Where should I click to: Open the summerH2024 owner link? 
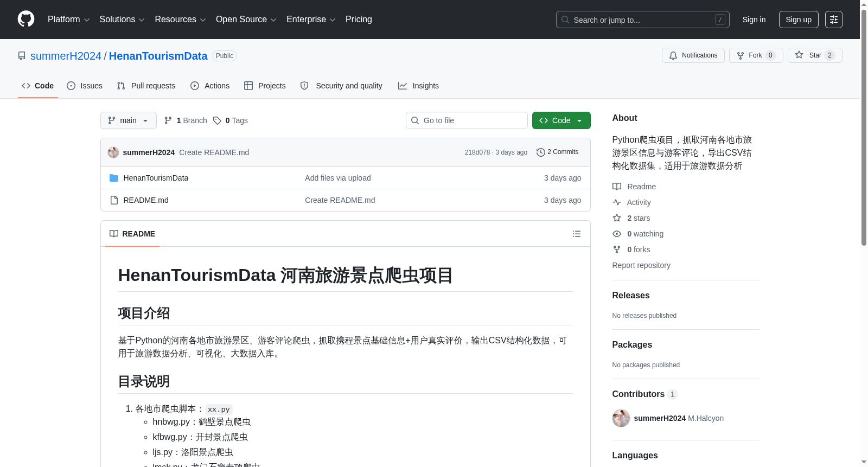click(x=66, y=56)
